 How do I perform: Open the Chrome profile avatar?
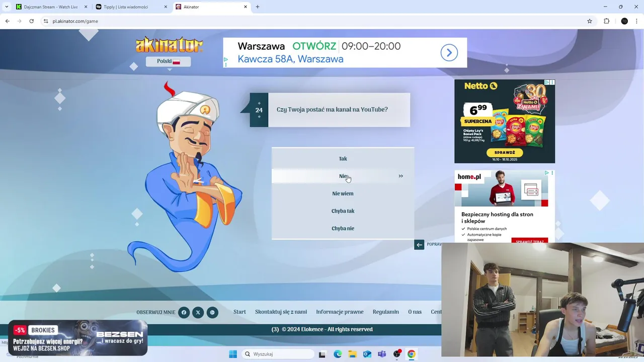pos(624,21)
